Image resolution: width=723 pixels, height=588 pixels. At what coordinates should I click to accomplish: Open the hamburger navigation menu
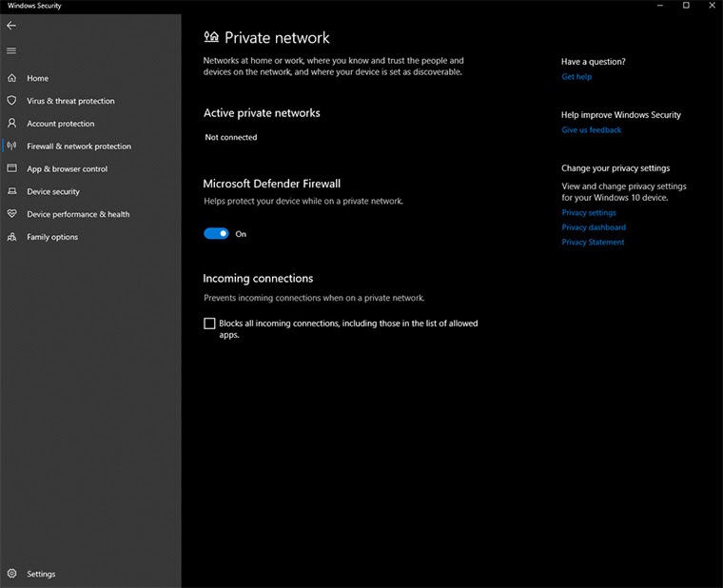[x=11, y=50]
